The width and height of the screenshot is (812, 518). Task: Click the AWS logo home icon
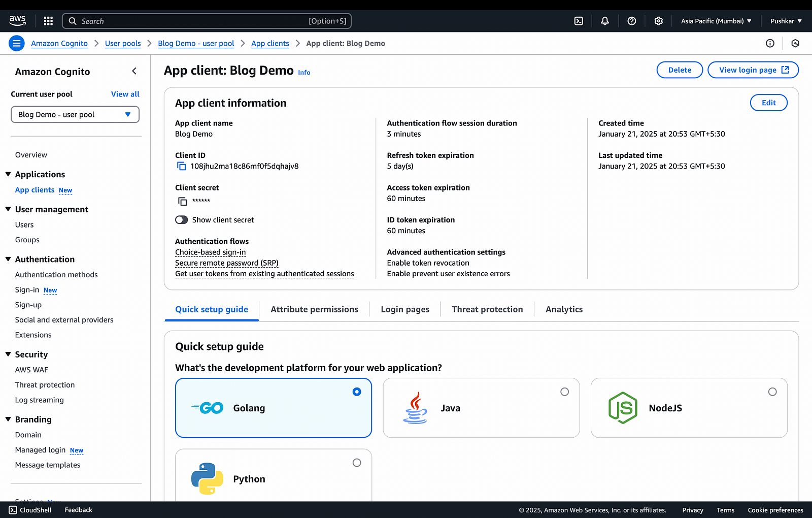click(x=17, y=21)
